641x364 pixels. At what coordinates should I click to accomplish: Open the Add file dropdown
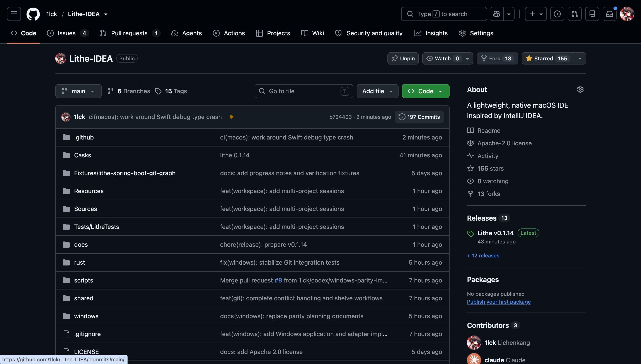coord(377,91)
